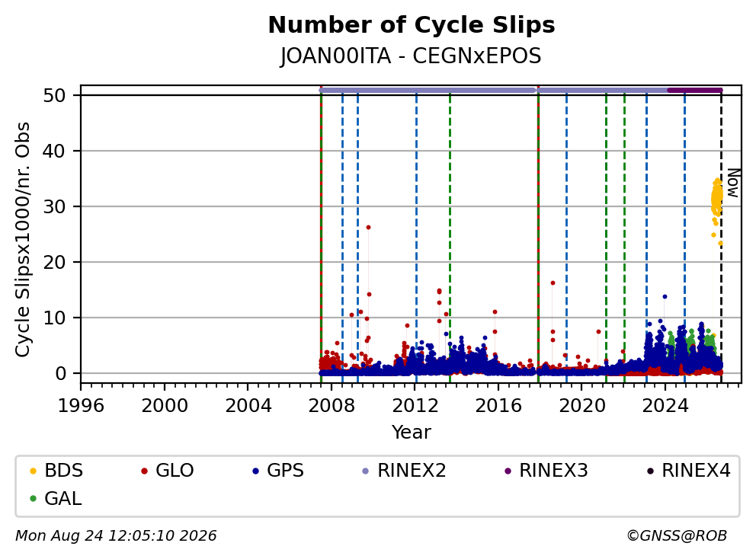The image size is (756, 559).
Task: Click the RINEX3 legend entry
Action: (x=546, y=471)
